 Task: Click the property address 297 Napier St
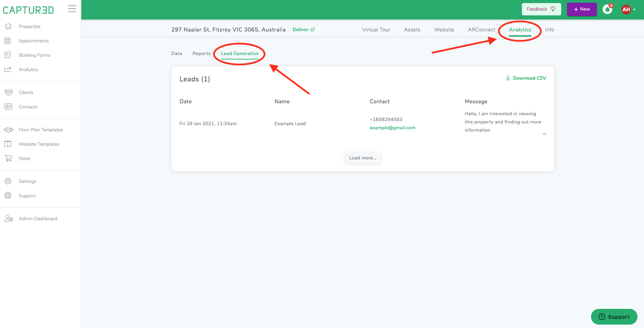(x=228, y=29)
